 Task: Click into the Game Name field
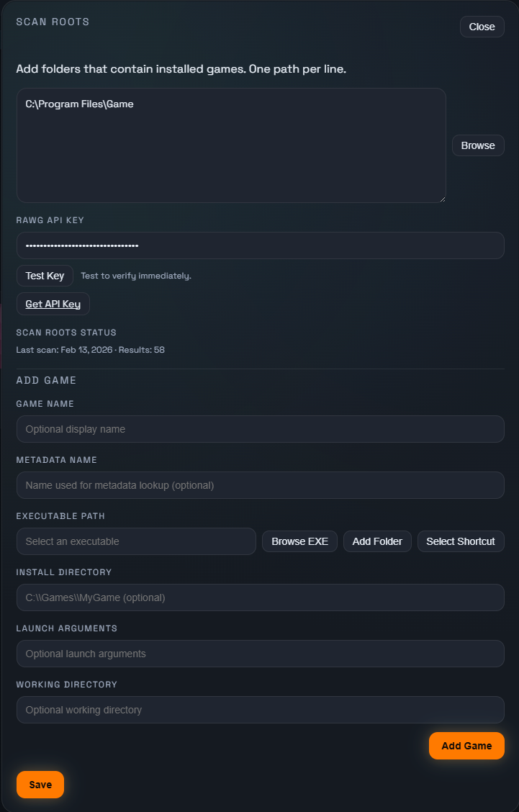pos(260,429)
